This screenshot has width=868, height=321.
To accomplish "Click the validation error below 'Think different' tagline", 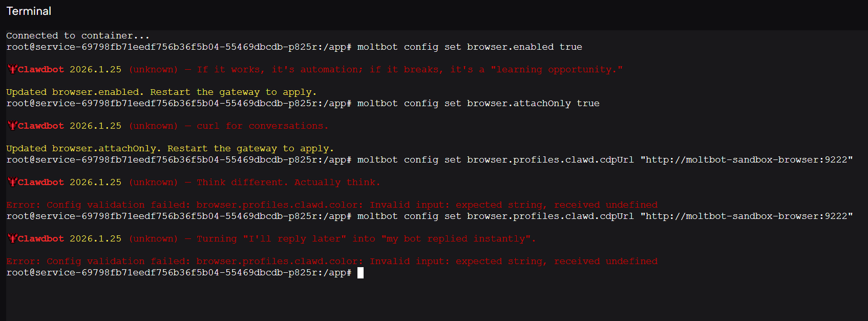I will click(x=332, y=205).
